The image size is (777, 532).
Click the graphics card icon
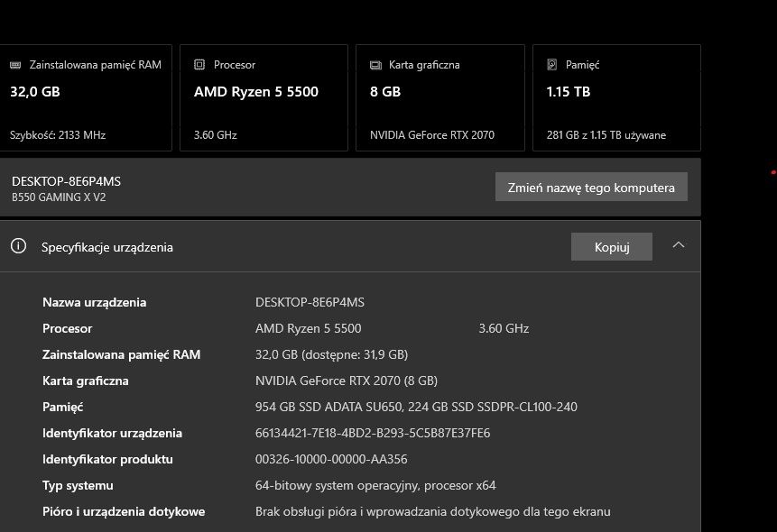[375, 65]
